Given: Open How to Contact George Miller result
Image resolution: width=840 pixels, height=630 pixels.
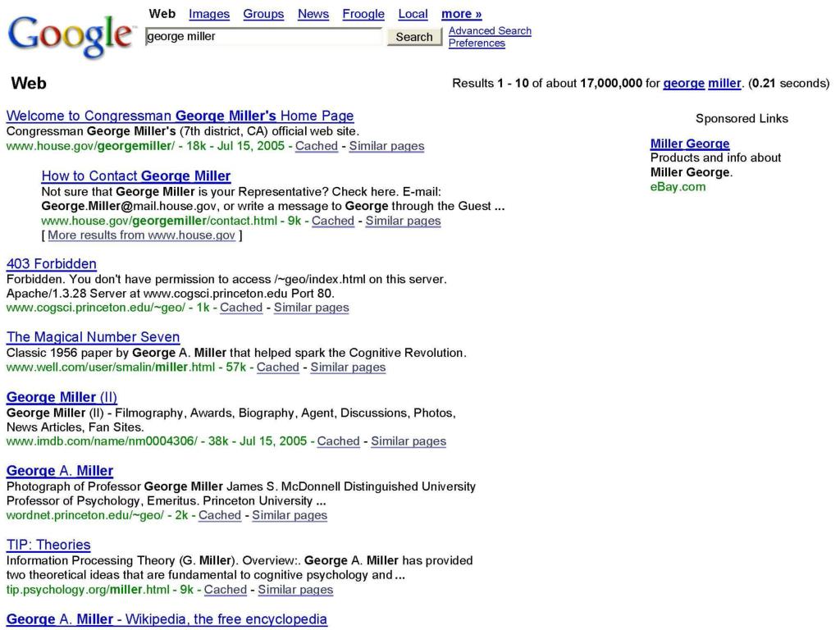Looking at the screenshot, I should (136, 176).
